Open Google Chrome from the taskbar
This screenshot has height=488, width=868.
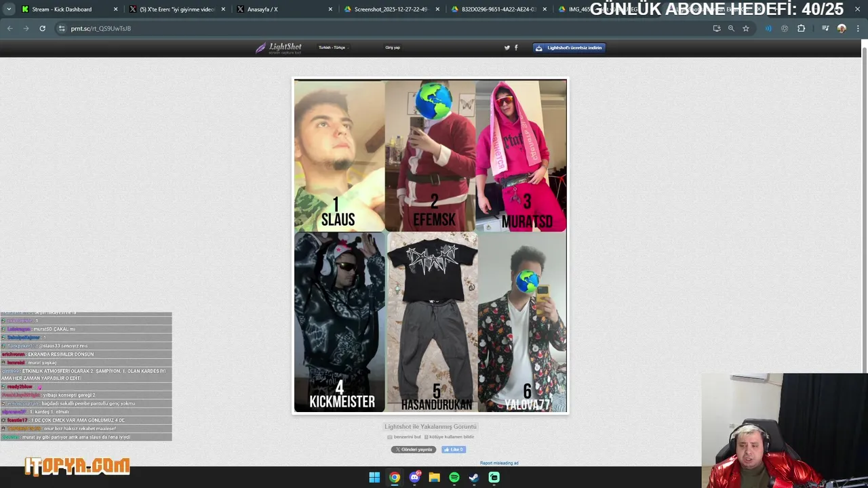coord(394,477)
